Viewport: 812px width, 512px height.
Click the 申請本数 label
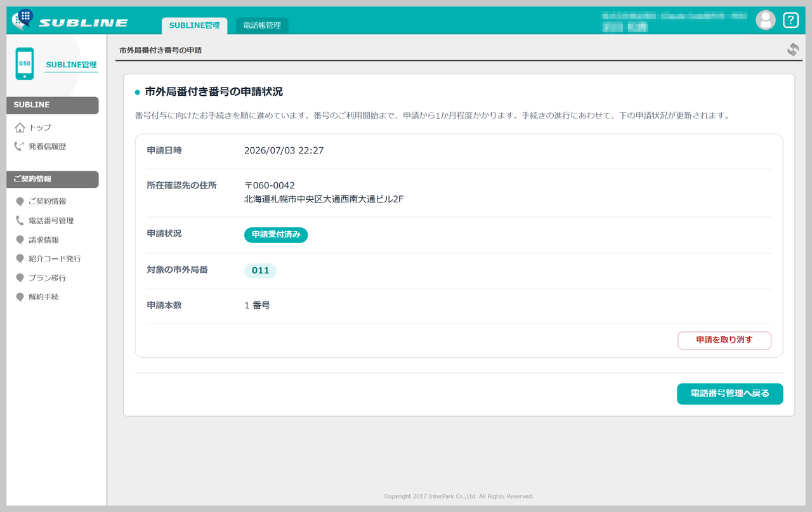click(x=164, y=305)
